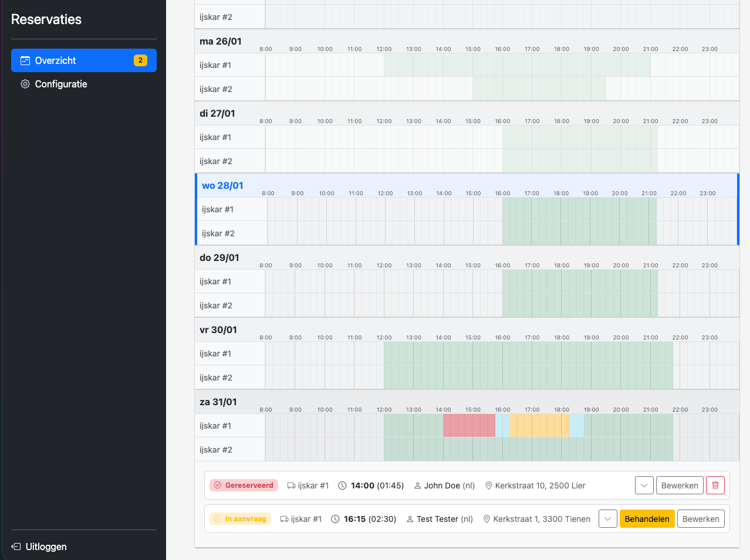Click ijskar #1 row label under ma 26/01
Image resolution: width=750 pixels, height=560 pixels.
click(215, 65)
